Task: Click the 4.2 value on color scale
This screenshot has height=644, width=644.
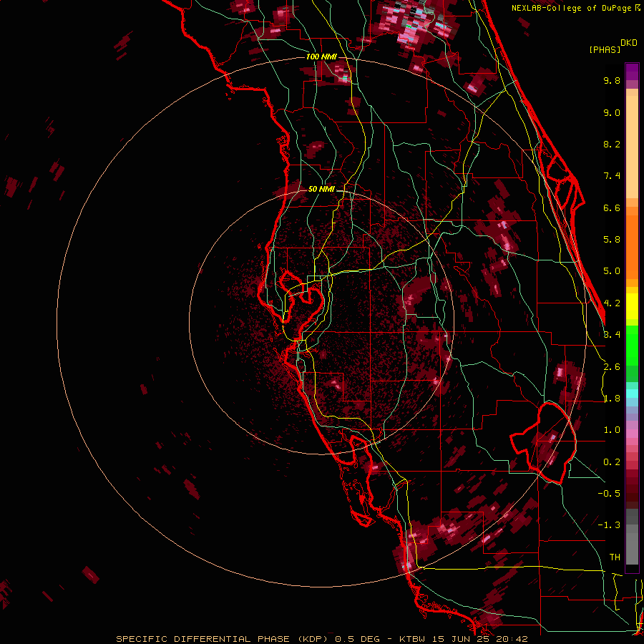Action: [x=612, y=303]
